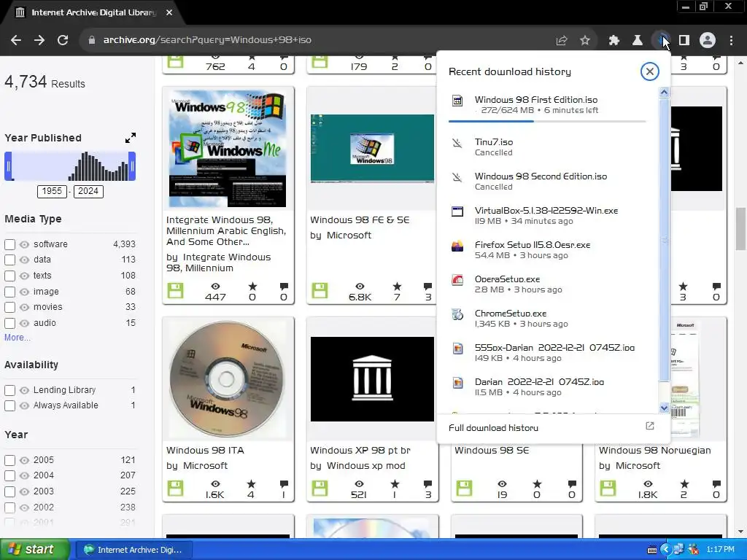Expand More media types
The width and height of the screenshot is (747, 560).
(18, 338)
